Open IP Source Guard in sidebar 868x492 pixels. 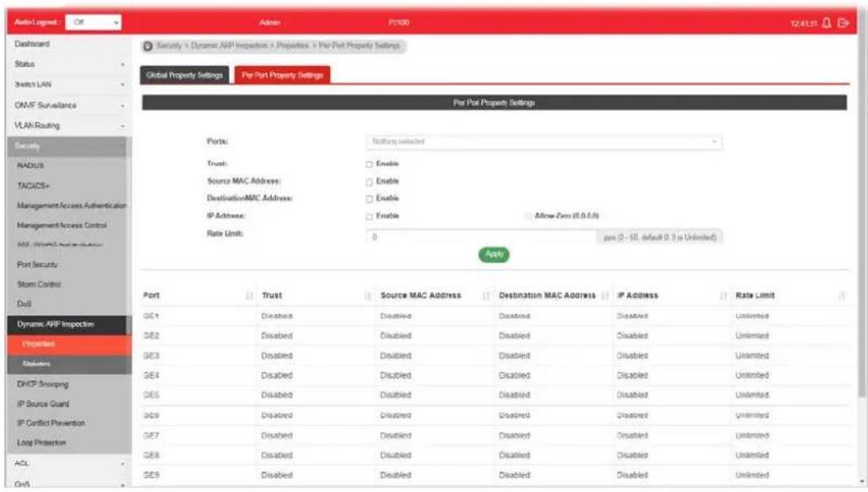43,404
